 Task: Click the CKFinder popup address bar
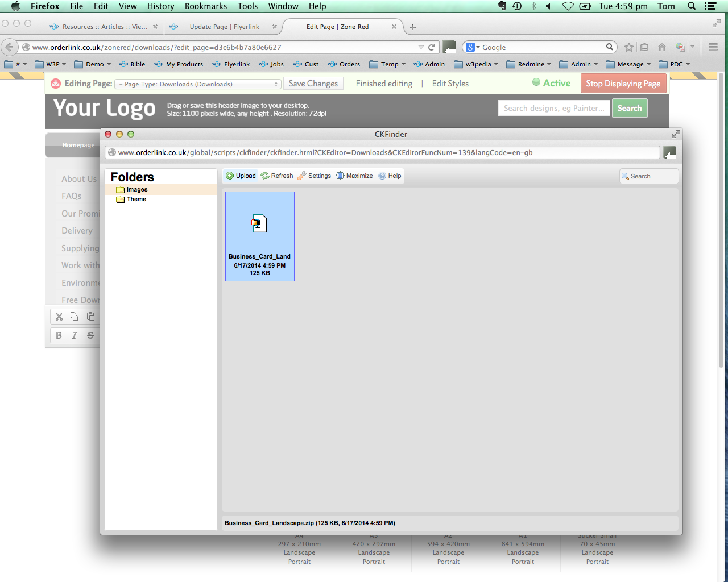coord(382,152)
